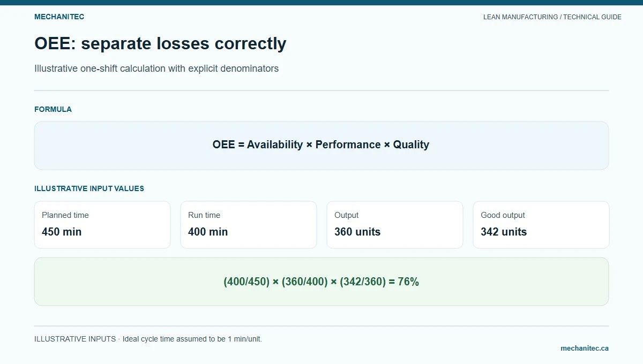Open the mechanitec.ca footer link
Screen dimensions: 643x364
(585, 348)
